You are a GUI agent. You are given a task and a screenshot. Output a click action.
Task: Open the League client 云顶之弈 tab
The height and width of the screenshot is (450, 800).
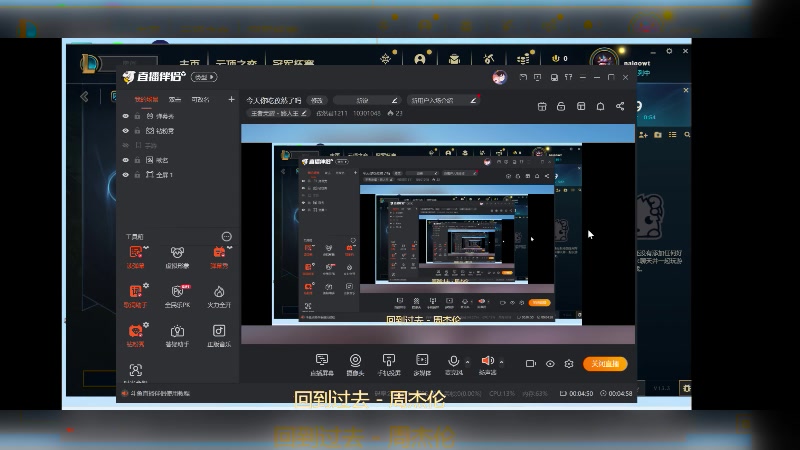point(236,63)
